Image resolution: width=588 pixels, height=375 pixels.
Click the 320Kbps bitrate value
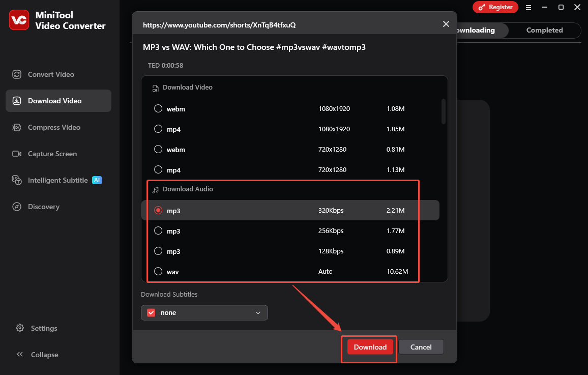pyautogui.click(x=331, y=210)
